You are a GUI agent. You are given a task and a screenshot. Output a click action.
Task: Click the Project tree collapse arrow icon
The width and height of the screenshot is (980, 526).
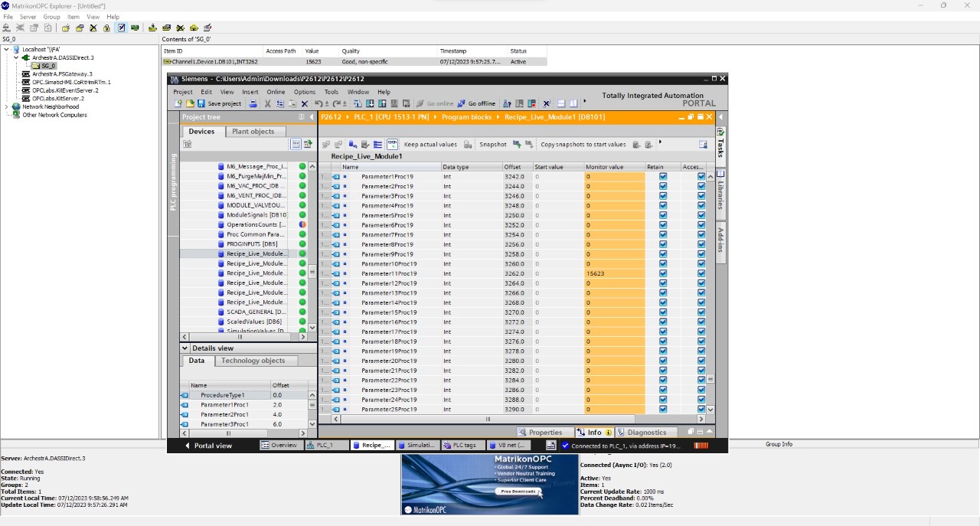pyautogui.click(x=311, y=117)
